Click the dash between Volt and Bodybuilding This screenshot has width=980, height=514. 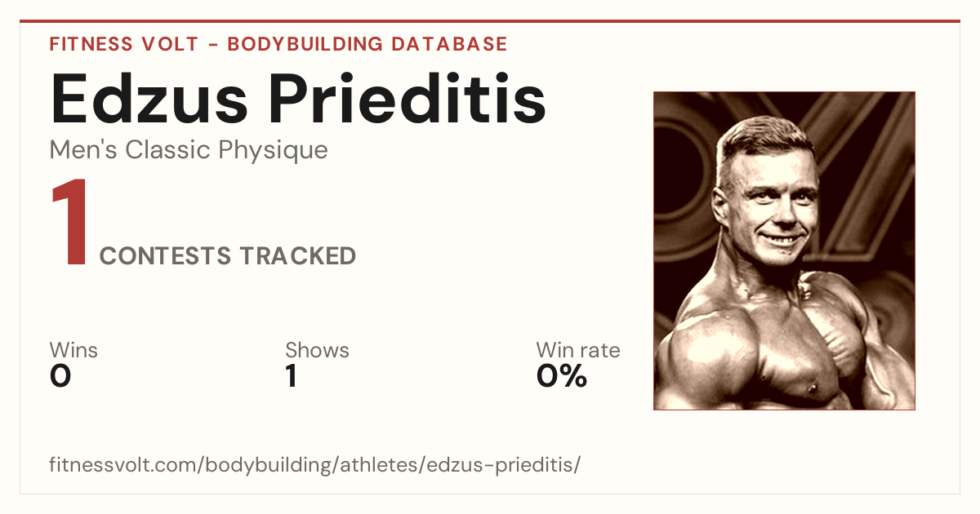tap(213, 45)
